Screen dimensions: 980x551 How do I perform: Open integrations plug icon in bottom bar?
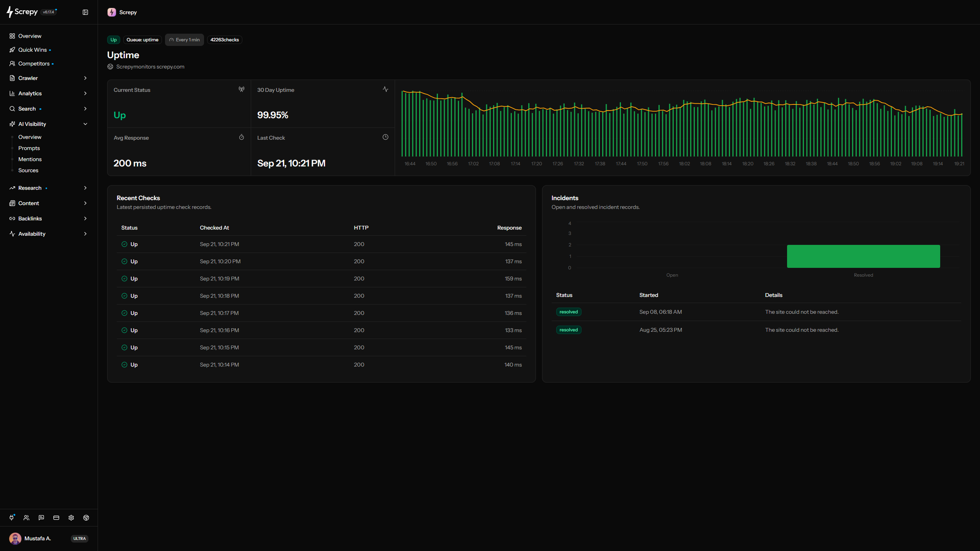pyautogui.click(x=11, y=518)
